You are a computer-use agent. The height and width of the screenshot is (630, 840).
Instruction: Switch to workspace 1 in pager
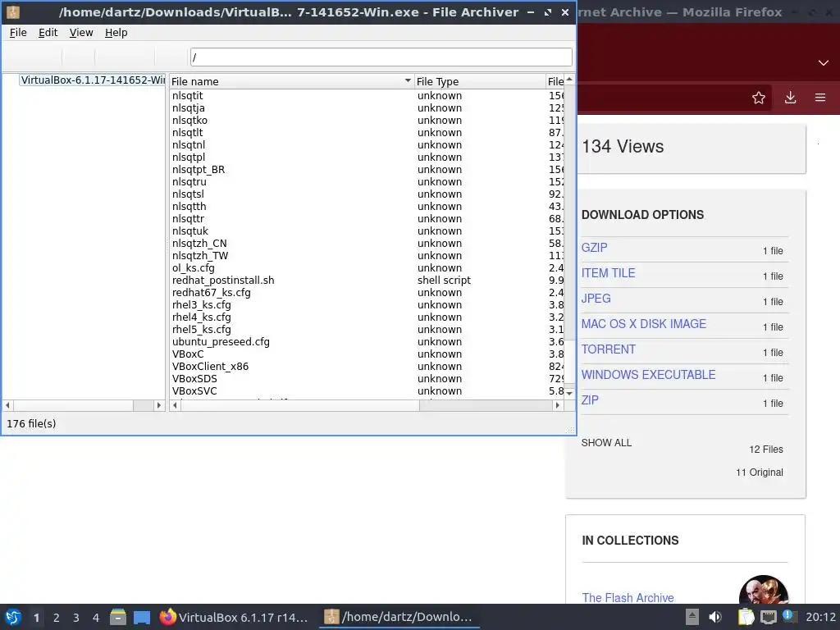click(x=36, y=617)
